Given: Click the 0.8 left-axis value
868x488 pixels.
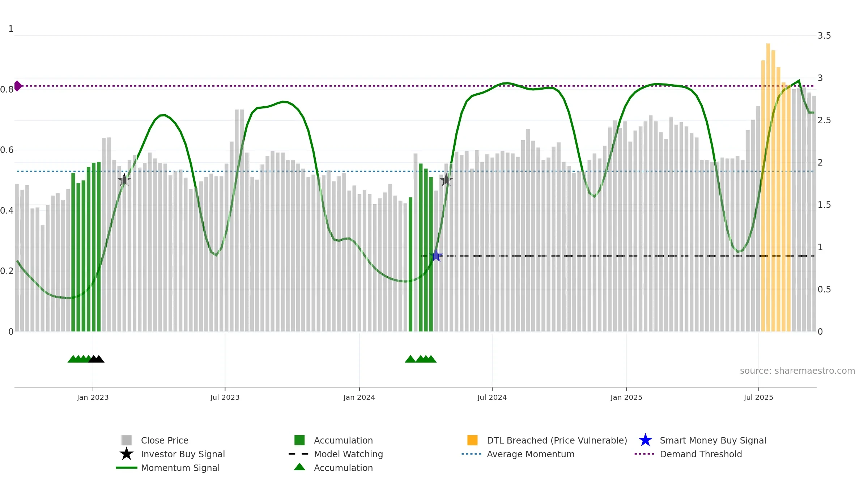Looking at the screenshot, I should [x=7, y=90].
